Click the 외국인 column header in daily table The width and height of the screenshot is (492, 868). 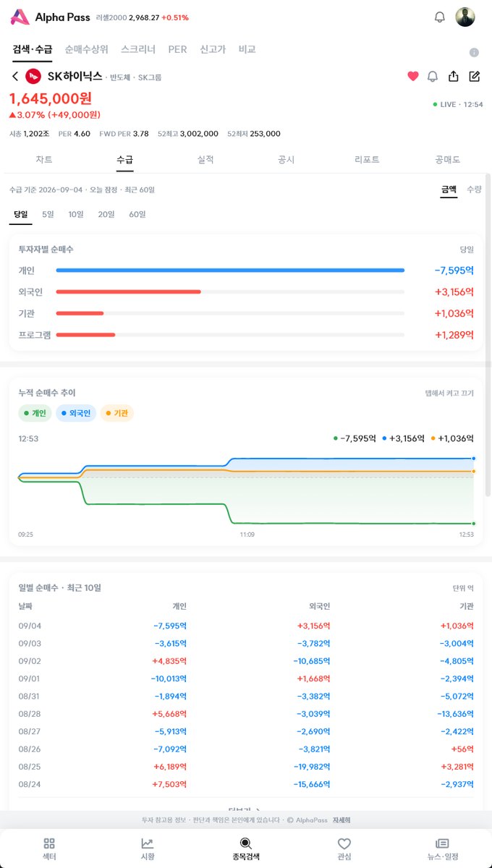coord(319,606)
